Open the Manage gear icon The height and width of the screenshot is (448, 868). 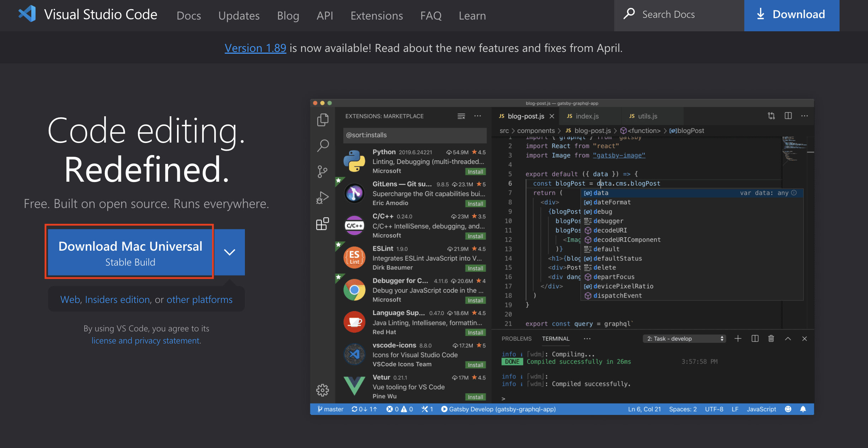323,390
